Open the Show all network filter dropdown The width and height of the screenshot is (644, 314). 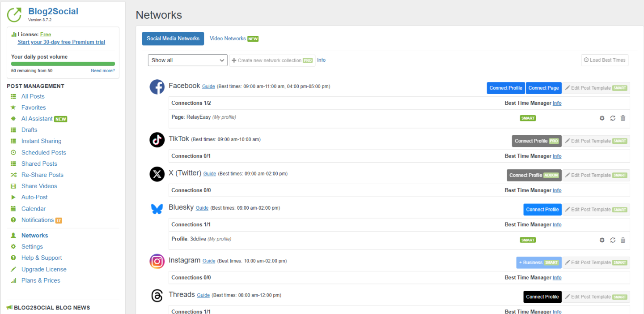(187, 60)
